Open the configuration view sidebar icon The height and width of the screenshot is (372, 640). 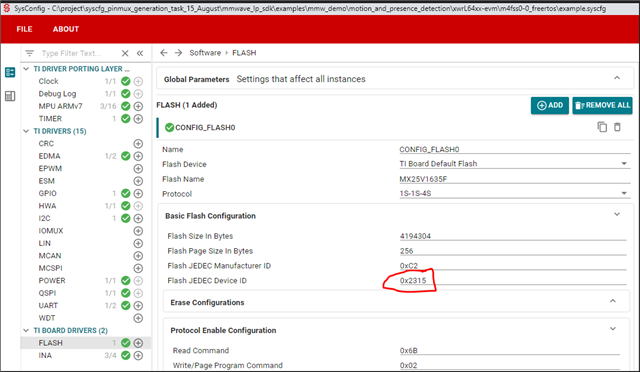click(x=10, y=72)
